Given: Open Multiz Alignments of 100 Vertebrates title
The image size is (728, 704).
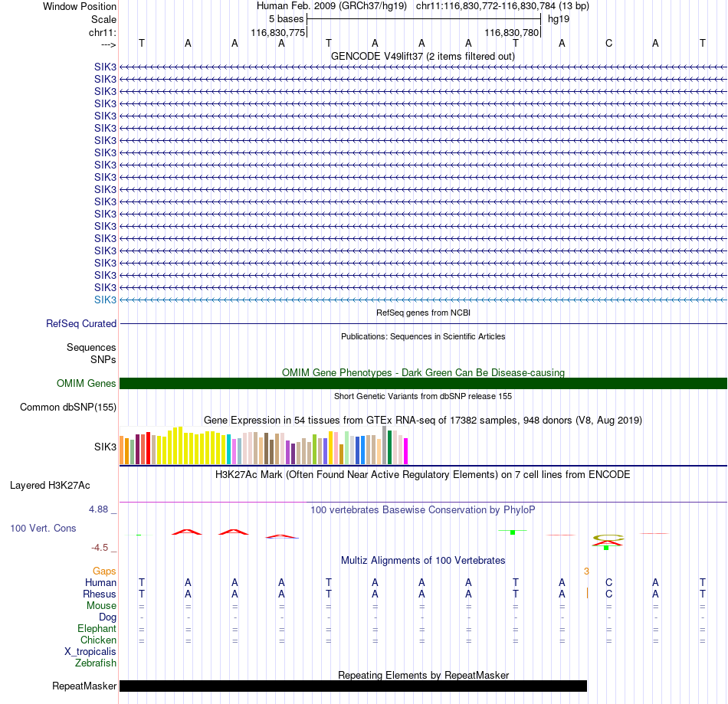Looking at the screenshot, I should point(423,560).
